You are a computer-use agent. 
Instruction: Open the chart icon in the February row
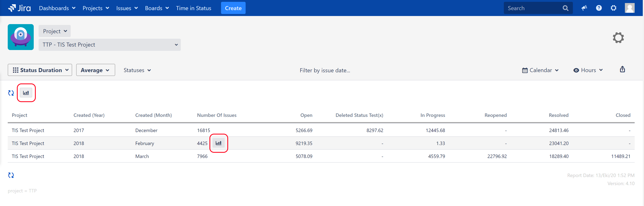[219, 143]
